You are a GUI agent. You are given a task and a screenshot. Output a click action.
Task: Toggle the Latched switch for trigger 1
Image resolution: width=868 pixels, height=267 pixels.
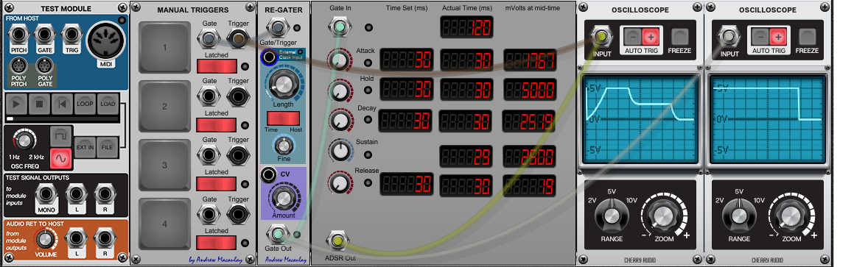(x=217, y=66)
